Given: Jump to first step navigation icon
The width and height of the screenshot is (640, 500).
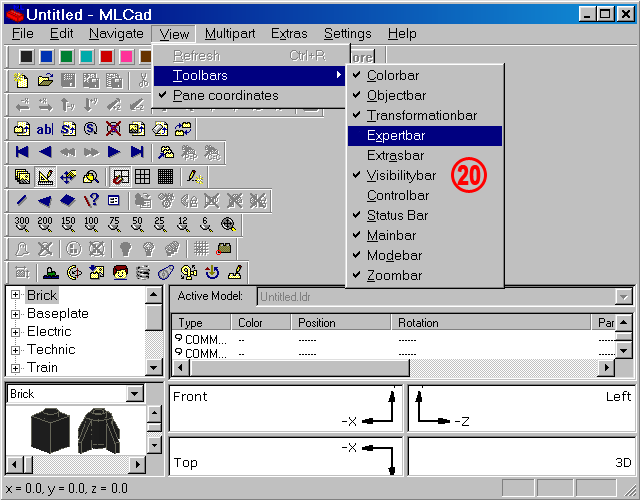Looking at the screenshot, I should click(x=22, y=152).
